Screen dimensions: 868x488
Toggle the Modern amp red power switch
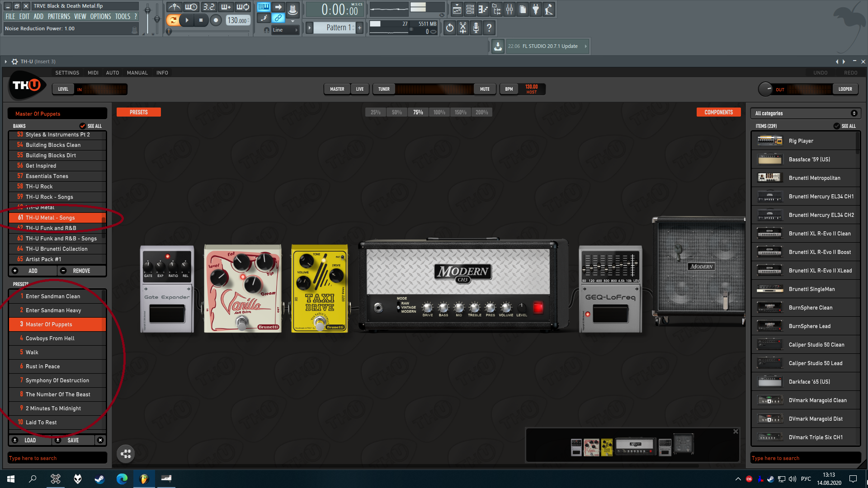point(538,308)
